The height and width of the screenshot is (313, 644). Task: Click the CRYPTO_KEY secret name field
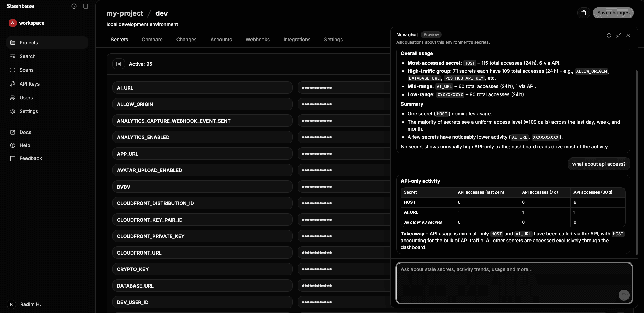[x=202, y=269]
